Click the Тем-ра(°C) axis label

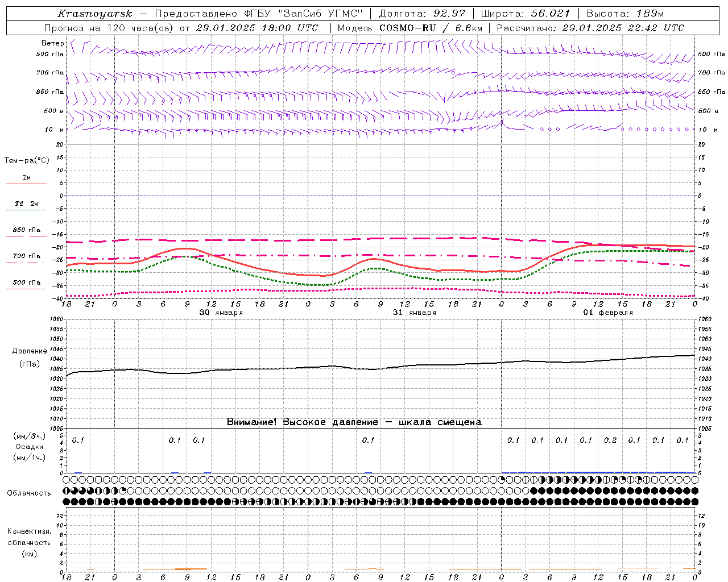coord(27,161)
